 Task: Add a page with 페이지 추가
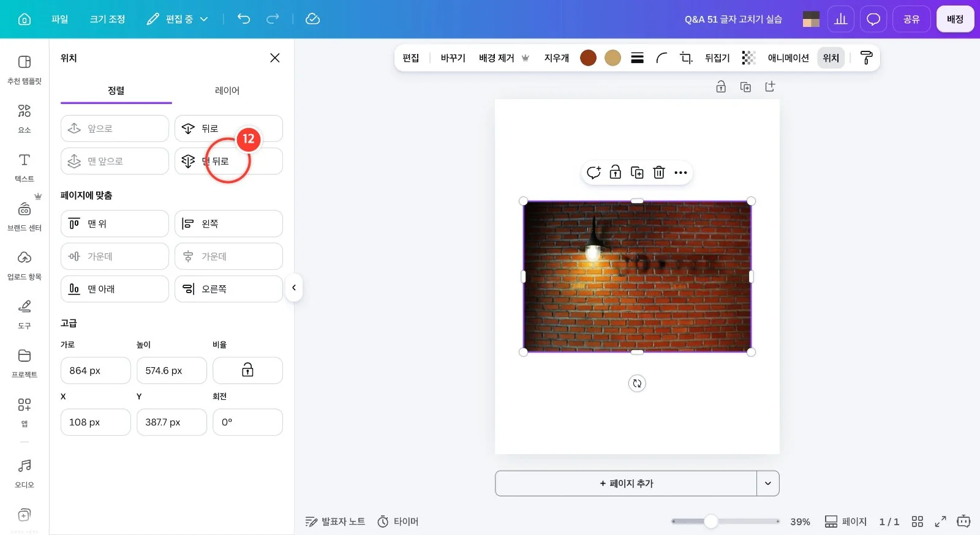626,484
